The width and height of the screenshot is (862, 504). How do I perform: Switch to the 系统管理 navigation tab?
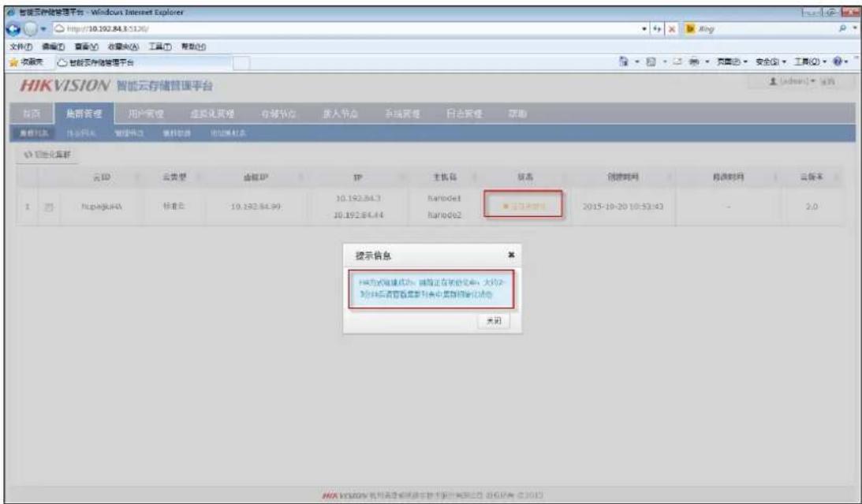(x=402, y=114)
